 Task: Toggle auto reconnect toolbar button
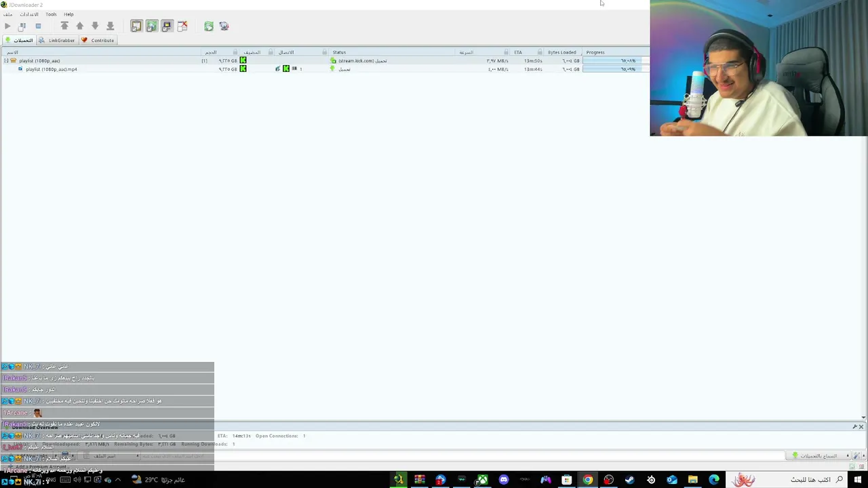click(152, 26)
